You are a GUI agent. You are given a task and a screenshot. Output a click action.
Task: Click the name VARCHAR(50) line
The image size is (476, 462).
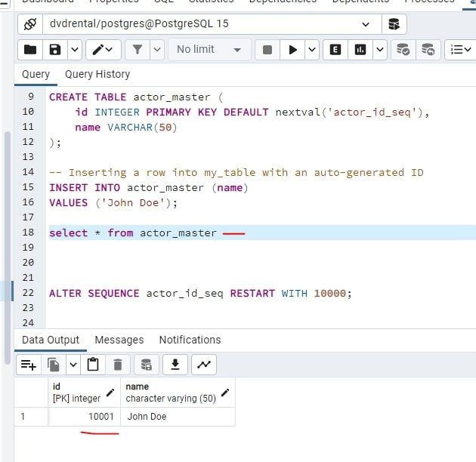[x=126, y=128]
